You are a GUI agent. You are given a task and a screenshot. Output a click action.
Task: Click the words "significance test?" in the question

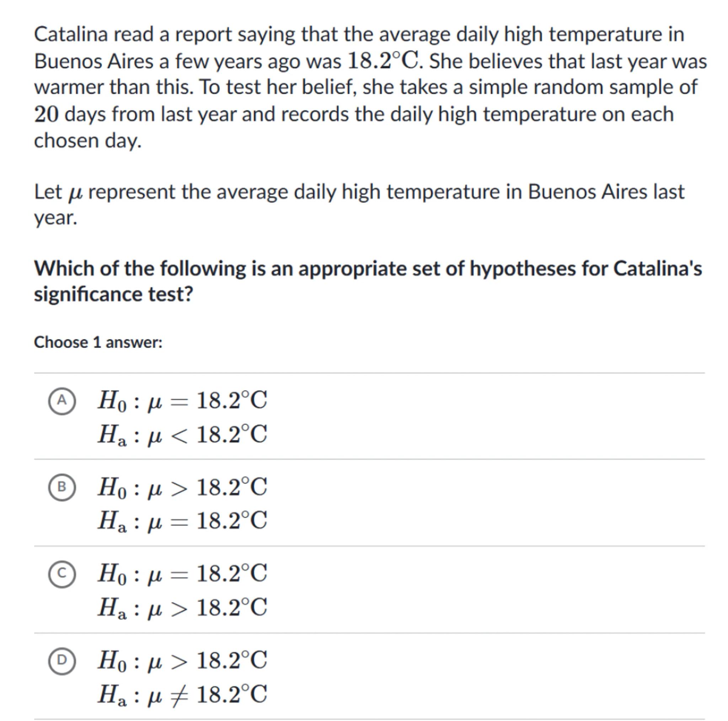pyautogui.click(x=113, y=294)
